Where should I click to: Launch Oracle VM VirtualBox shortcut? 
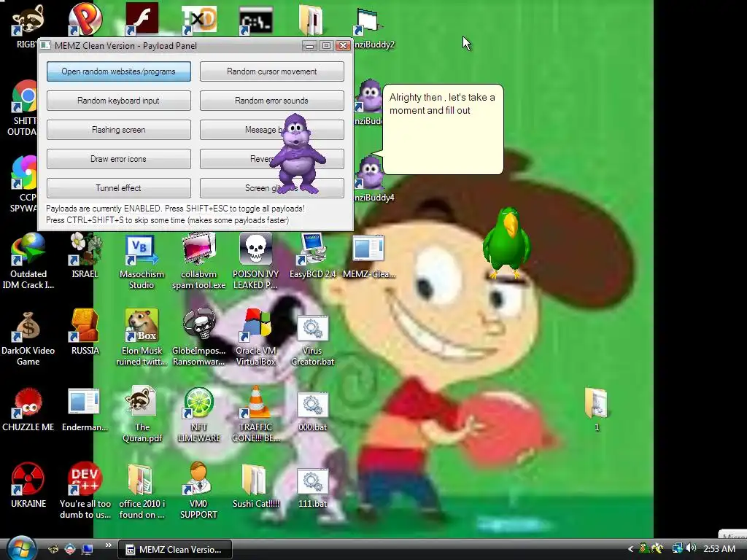tap(255, 338)
